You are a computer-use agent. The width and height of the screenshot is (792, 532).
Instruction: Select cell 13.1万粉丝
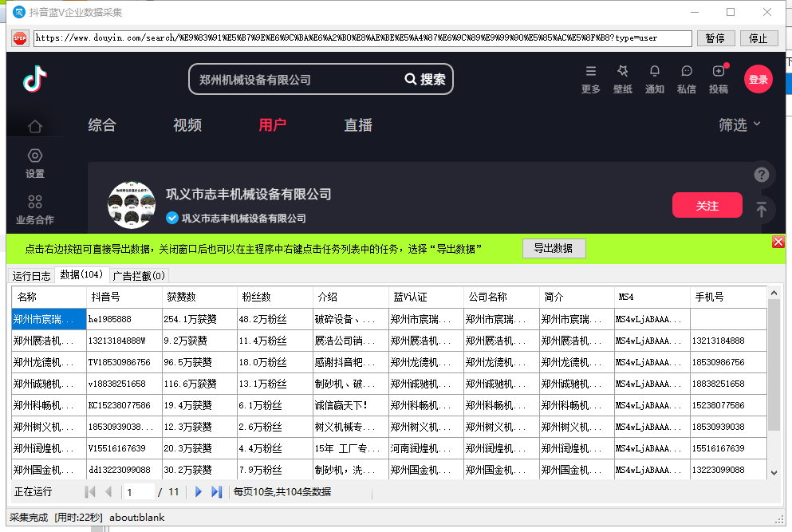tap(275, 384)
